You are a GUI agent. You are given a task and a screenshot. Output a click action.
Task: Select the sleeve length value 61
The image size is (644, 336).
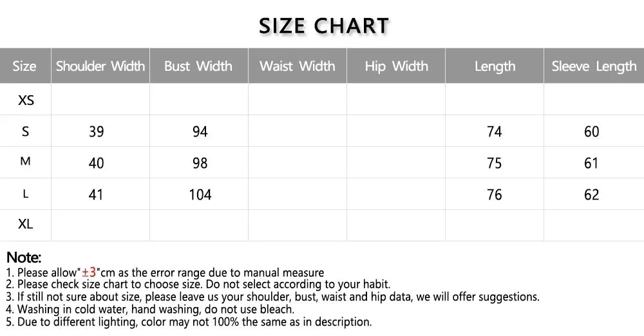tap(591, 163)
